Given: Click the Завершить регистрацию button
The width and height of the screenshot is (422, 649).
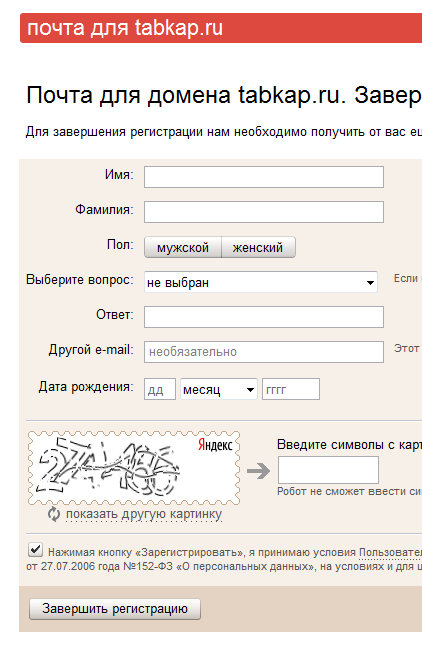Looking at the screenshot, I should click(115, 609).
